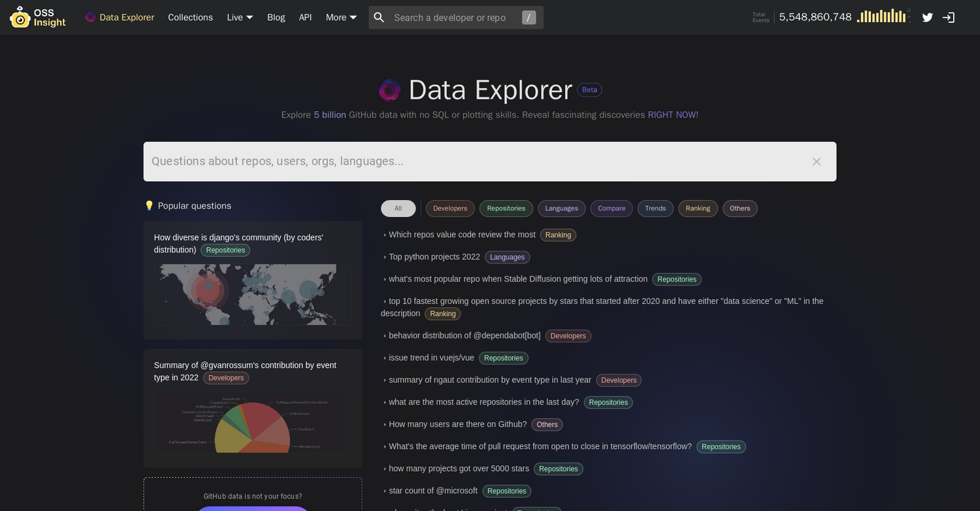Click the OSS Insight logo

tap(37, 17)
